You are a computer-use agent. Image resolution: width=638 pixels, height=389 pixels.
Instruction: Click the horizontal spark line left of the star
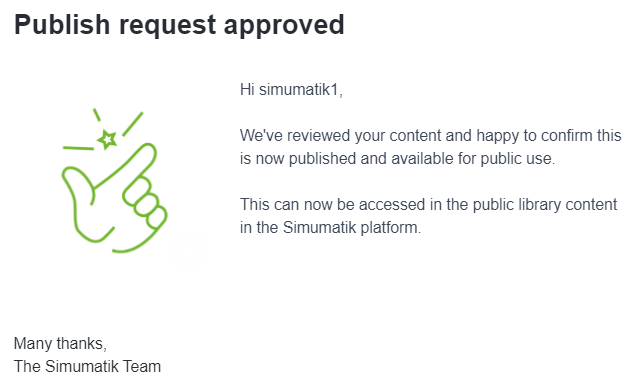79,148
